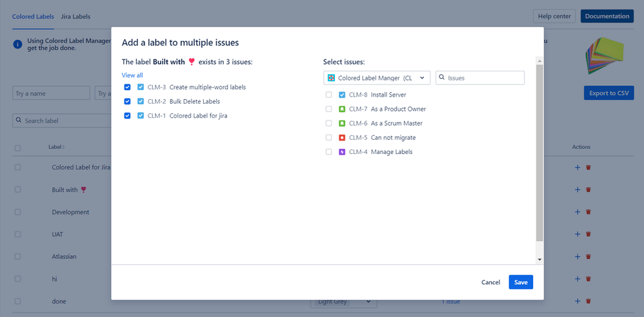Click the trash icon in the Built with row
Screen dimensions: 644x317
[x=588, y=189]
